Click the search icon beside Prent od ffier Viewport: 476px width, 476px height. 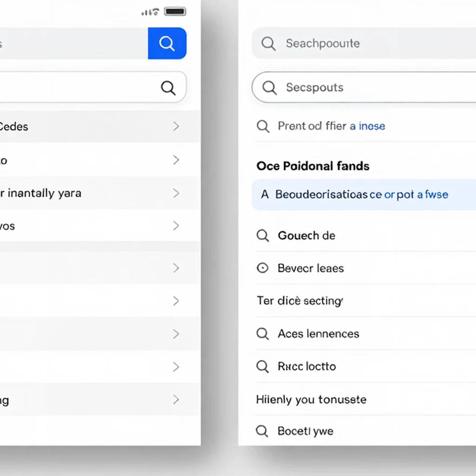pyautogui.click(x=263, y=126)
